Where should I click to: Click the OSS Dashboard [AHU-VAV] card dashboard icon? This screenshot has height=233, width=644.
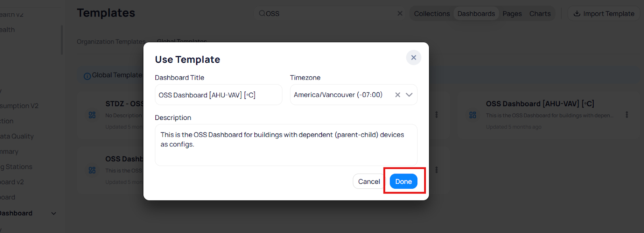(x=473, y=115)
